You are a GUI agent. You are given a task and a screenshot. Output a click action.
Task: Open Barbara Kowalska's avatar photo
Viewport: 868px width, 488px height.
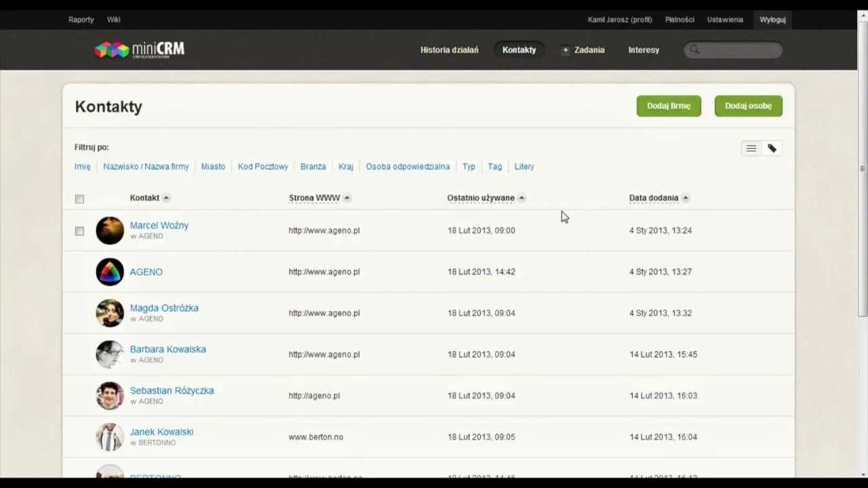click(110, 354)
